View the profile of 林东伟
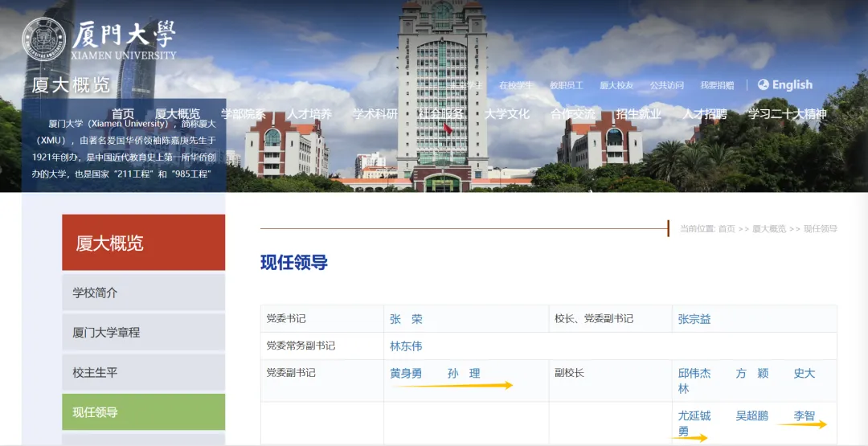The image size is (868, 446). [x=406, y=346]
